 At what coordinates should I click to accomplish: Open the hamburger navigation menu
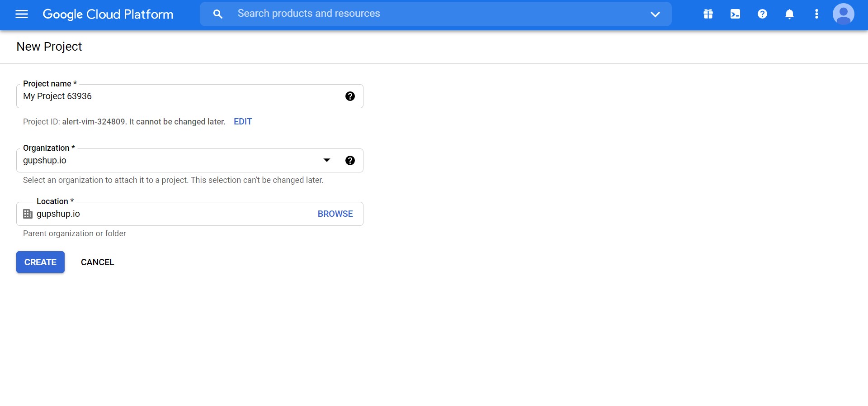tap(22, 14)
